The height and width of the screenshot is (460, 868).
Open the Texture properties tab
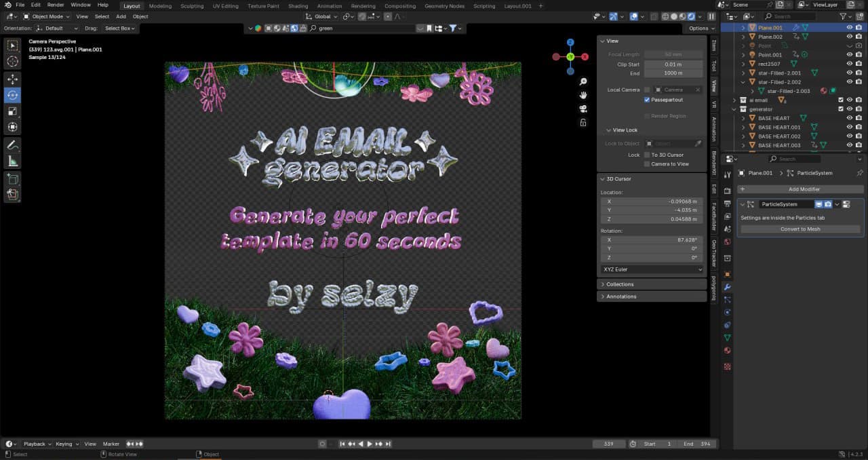click(727, 366)
